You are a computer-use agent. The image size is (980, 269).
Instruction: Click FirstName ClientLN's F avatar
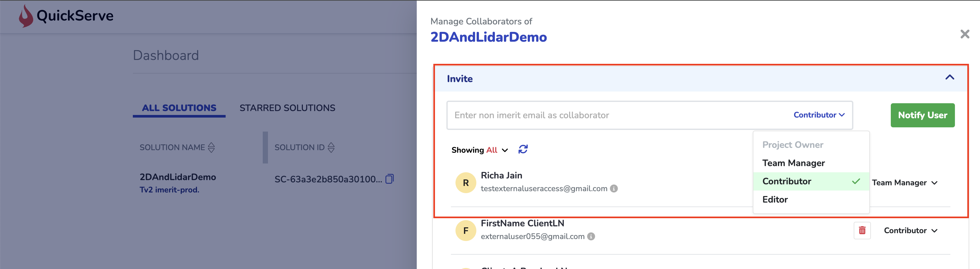pyautogui.click(x=466, y=231)
